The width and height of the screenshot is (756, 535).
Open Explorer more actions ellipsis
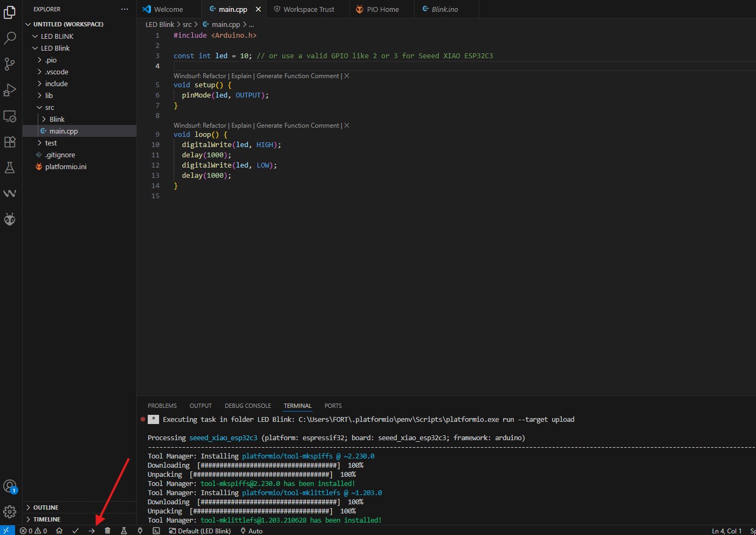125,9
